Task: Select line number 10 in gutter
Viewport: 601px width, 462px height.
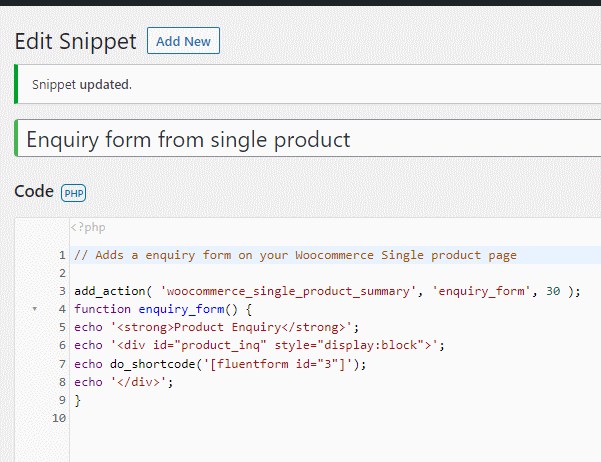Action: tap(59, 418)
